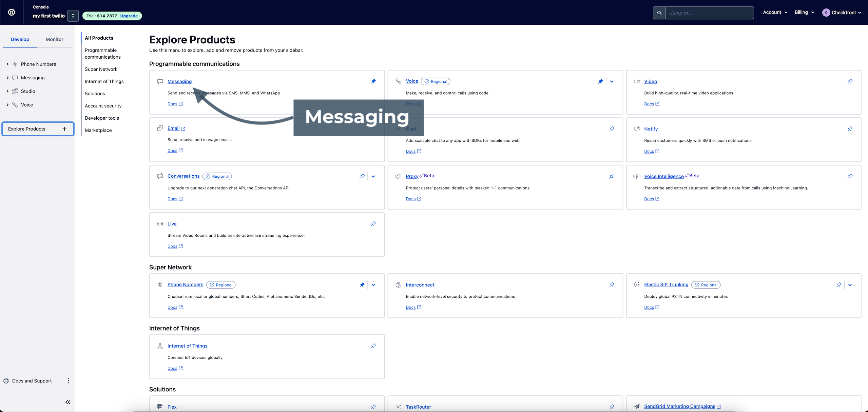Open the Account dropdown menu
This screenshot has width=868, height=412.
tap(775, 12)
